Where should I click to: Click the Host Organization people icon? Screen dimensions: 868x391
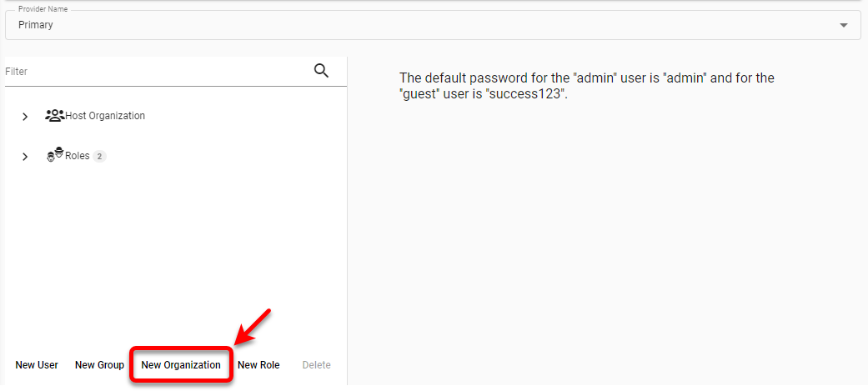coord(55,116)
